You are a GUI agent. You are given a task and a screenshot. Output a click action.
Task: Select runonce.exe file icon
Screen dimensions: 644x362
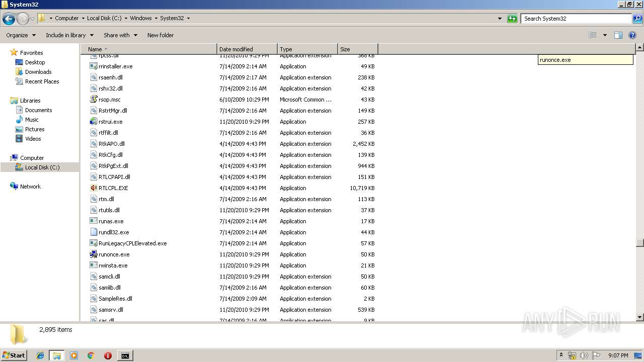(94, 254)
